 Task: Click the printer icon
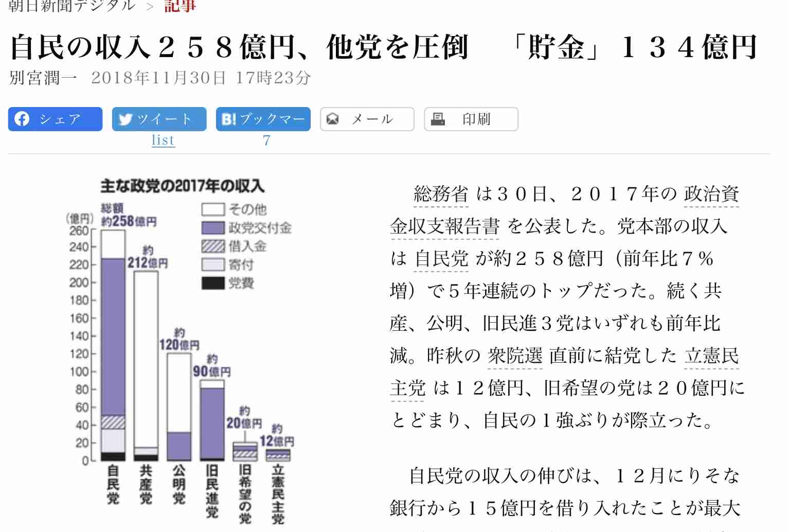(438, 119)
